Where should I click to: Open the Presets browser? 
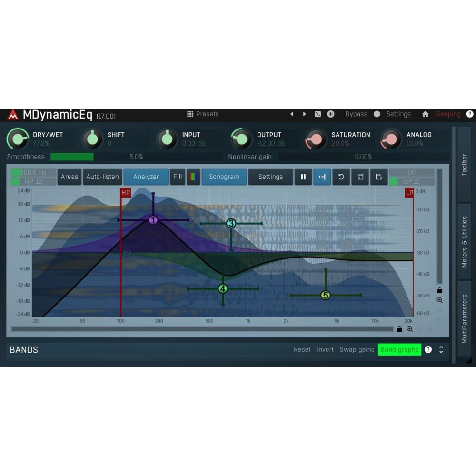203,114
